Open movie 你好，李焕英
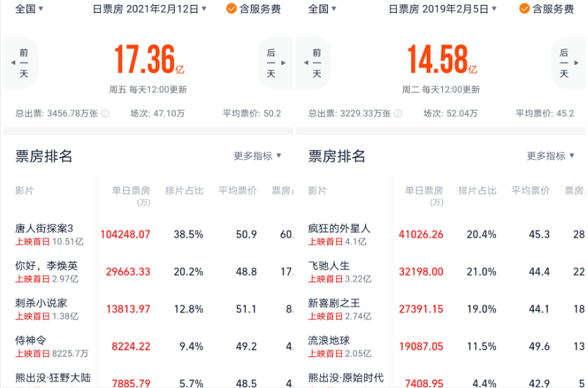This screenshot has height=388, width=588. pos(47,265)
